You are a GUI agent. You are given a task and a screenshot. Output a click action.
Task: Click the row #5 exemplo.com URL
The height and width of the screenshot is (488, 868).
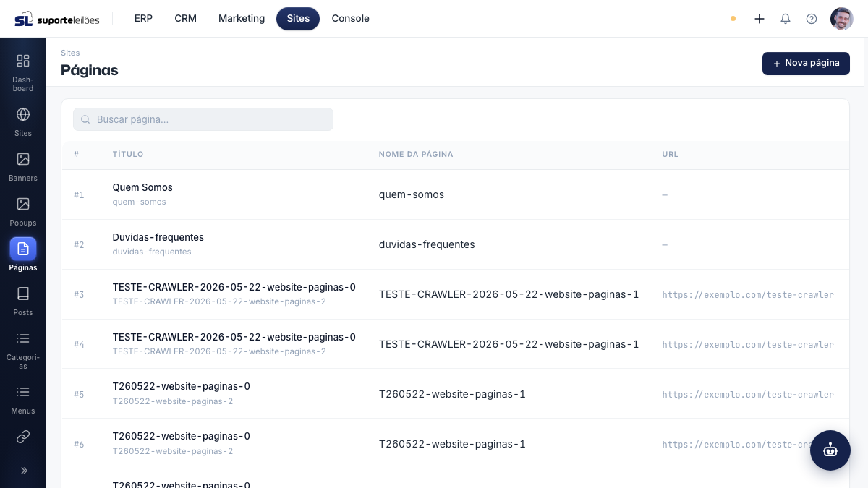[x=748, y=395]
